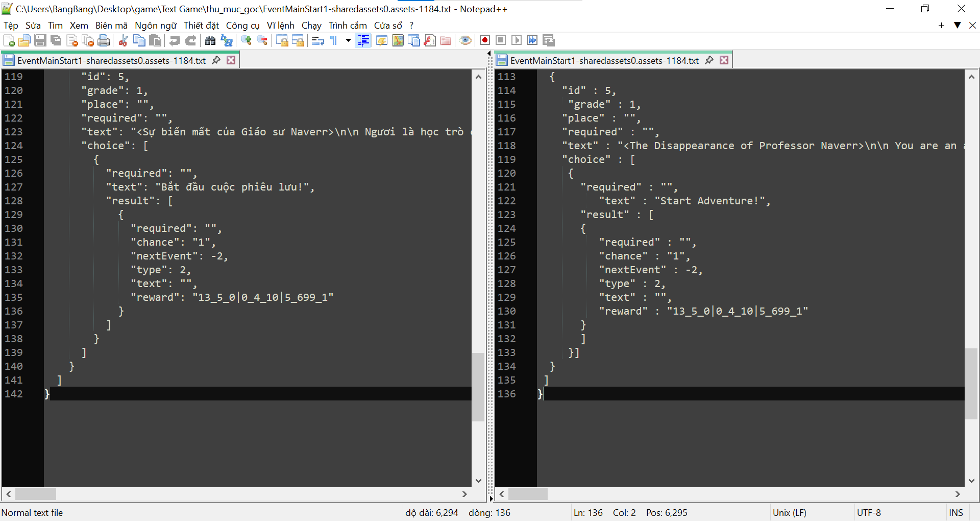Screen dimensions: 980x521
Task: Open the Function List panel icon
Action: coord(430,40)
